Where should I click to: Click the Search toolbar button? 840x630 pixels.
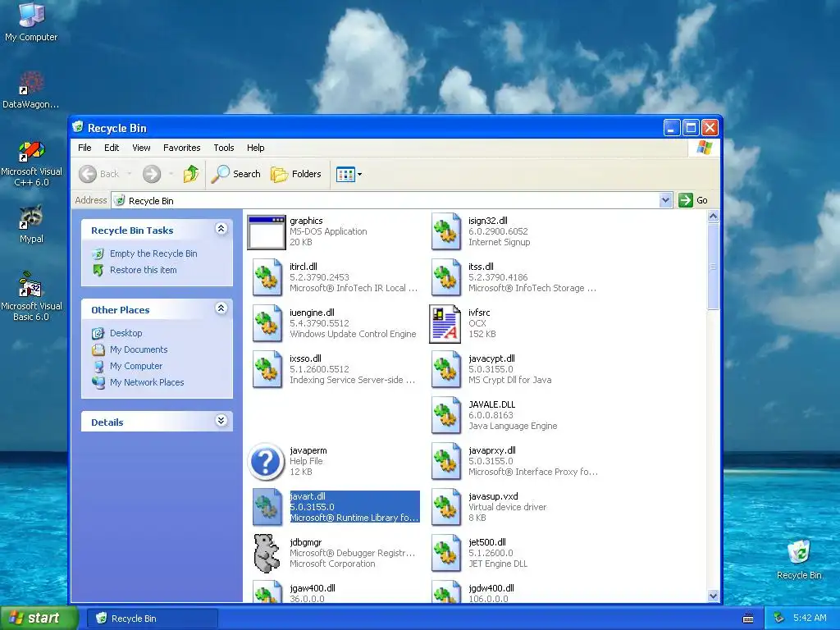[235, 174]
